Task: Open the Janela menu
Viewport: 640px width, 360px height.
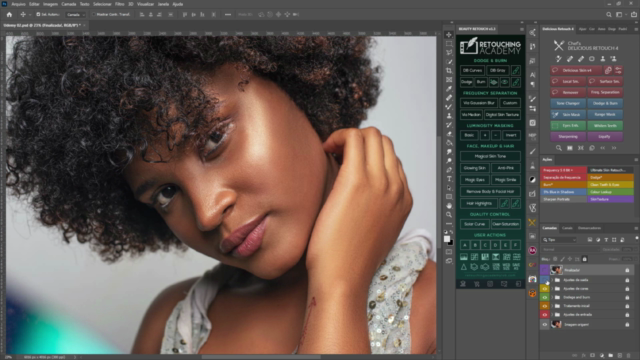Action: tap(163, 4)
